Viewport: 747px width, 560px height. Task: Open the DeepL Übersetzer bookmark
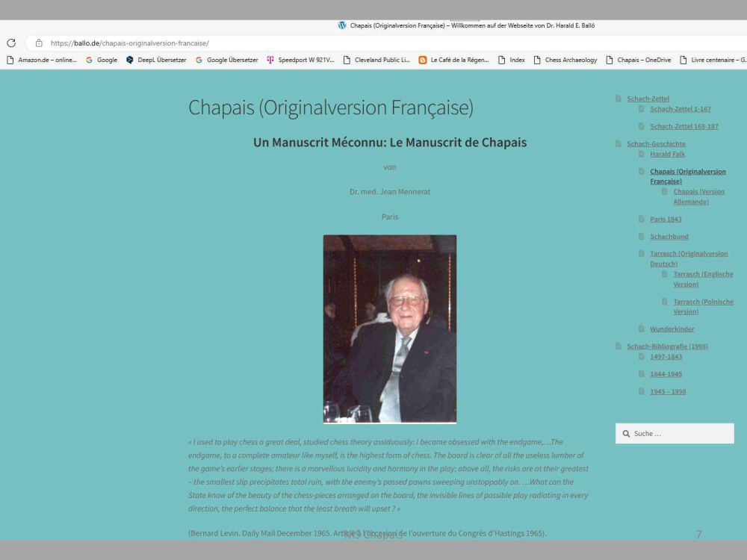tap(155, 60)
